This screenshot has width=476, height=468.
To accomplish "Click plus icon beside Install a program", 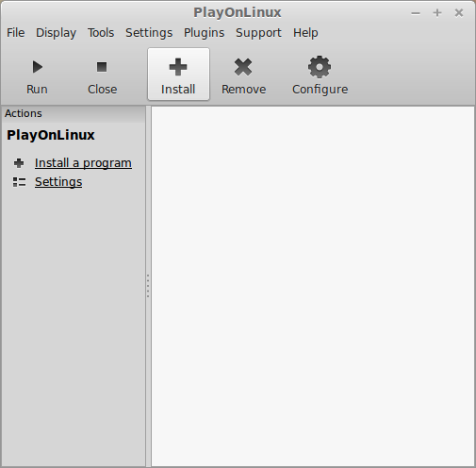I will (19, 163).
